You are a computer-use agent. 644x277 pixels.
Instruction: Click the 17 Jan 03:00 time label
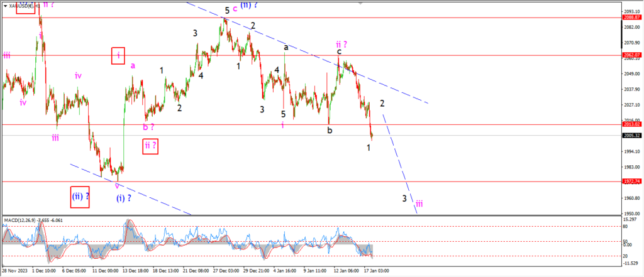[376, 271]
